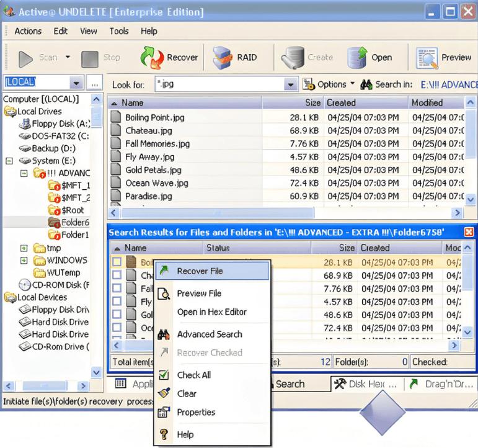The width and height of the screenshot is (478, 448).
Task: Open the Tools menu
Action: (119, 31)
